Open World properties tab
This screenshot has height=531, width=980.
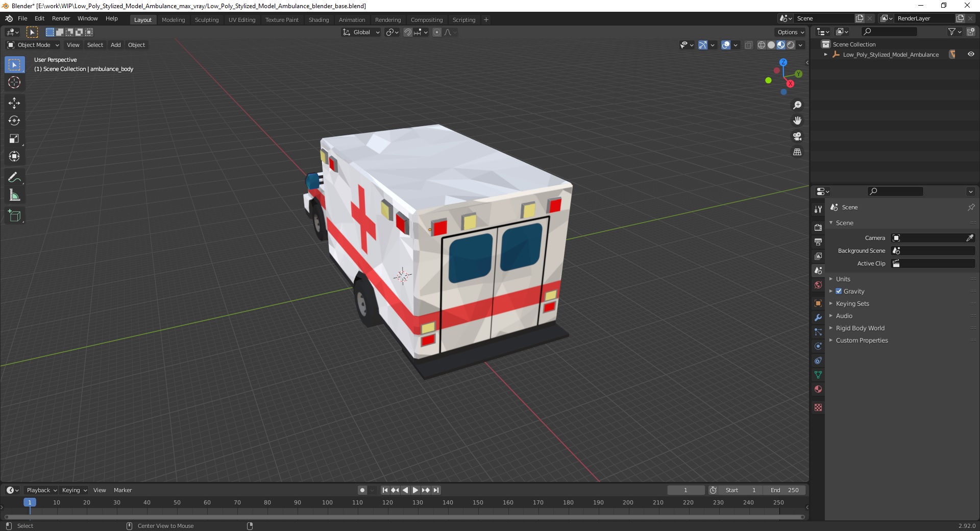(x=818, y=285)
